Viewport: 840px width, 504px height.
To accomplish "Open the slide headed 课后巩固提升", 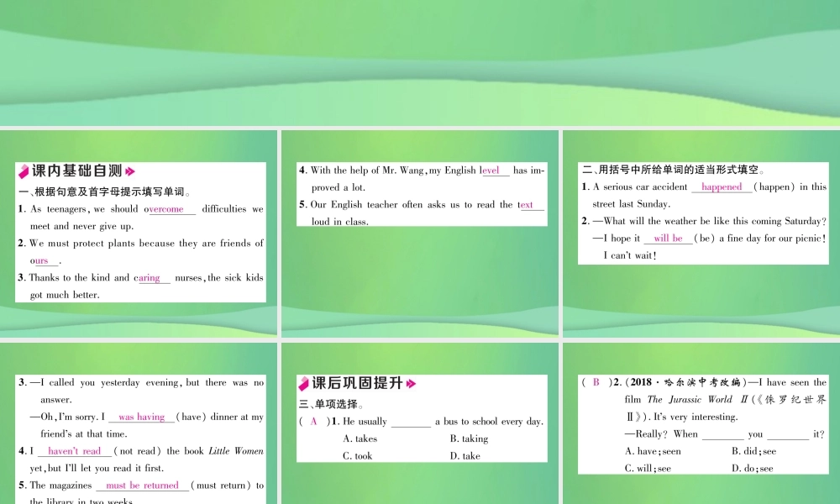I will click(x=420, y=423).
